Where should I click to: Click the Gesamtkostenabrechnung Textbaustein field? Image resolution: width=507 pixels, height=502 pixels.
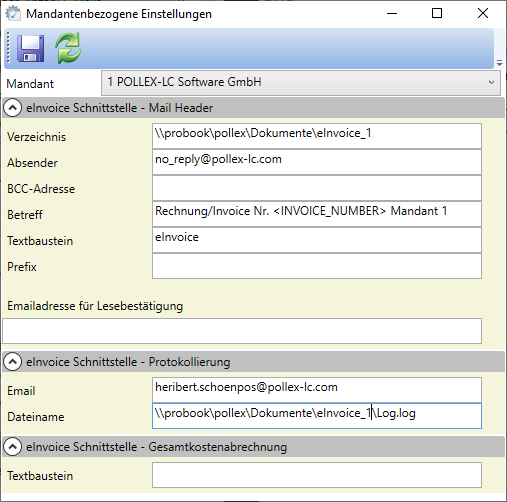point(317,475)
